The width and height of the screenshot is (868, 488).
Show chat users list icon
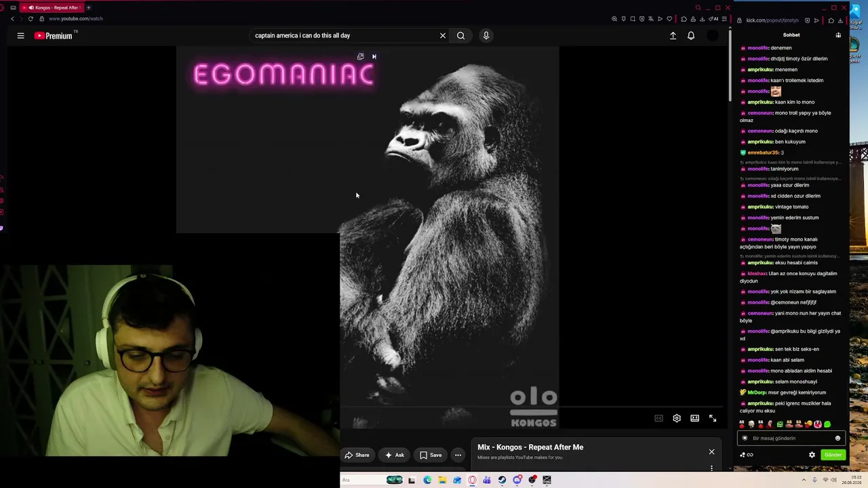tap(838, 35)
